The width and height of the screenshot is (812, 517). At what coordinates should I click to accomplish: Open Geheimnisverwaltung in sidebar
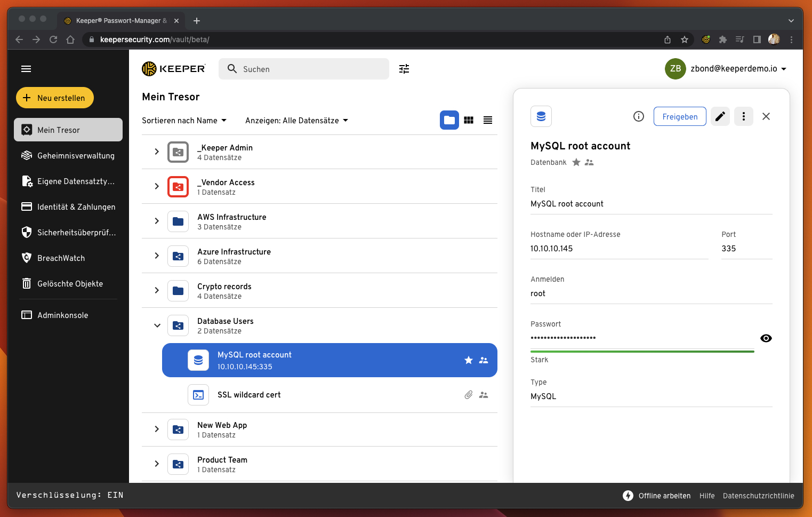(x=68, y=155)
